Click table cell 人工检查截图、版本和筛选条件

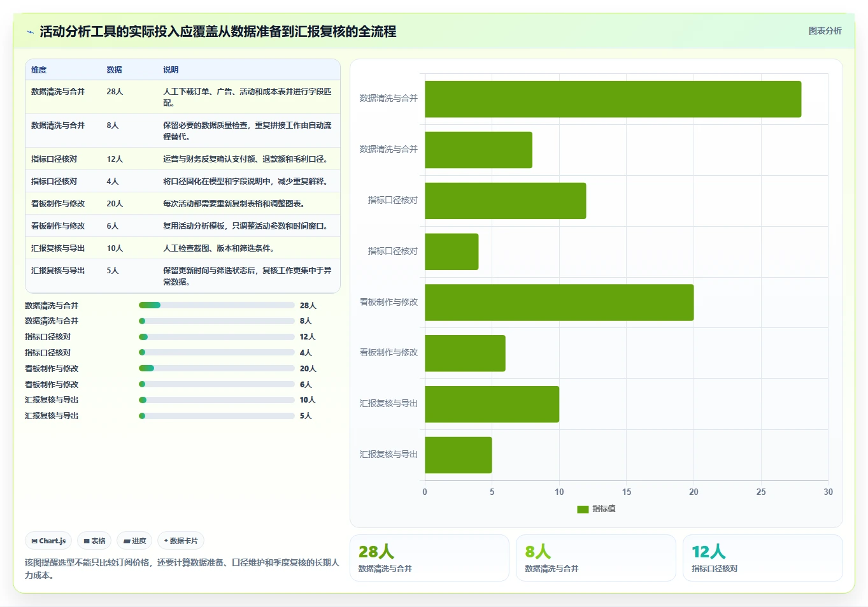click(248, 248)
